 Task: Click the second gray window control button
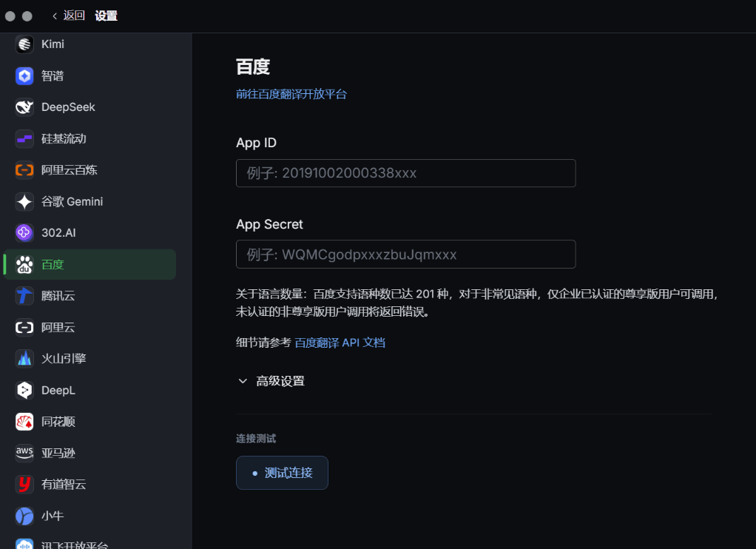click(27, 16)
